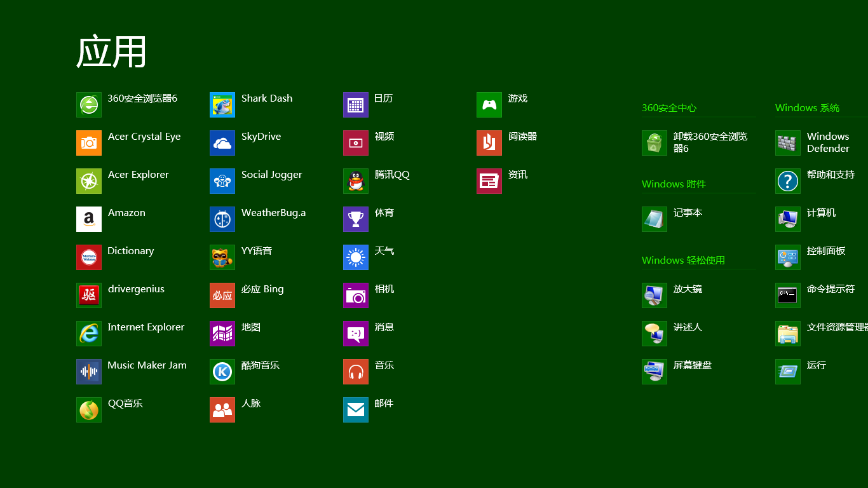868x488 pixels.
Task: Open the 记事本 notepad icon
Action: click(x=654, y=219)
